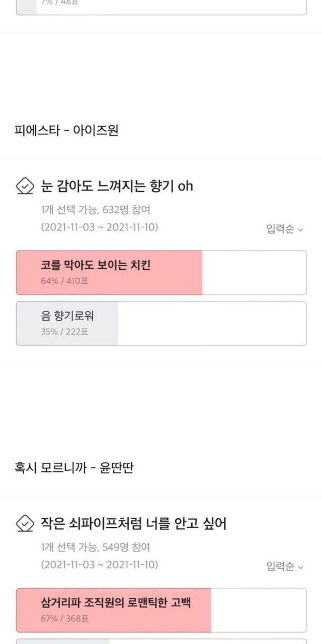Viewport: 322px width, 644px height.
Task: Click the date range under the 549명 poll
Action: click(x=100, y=565)
